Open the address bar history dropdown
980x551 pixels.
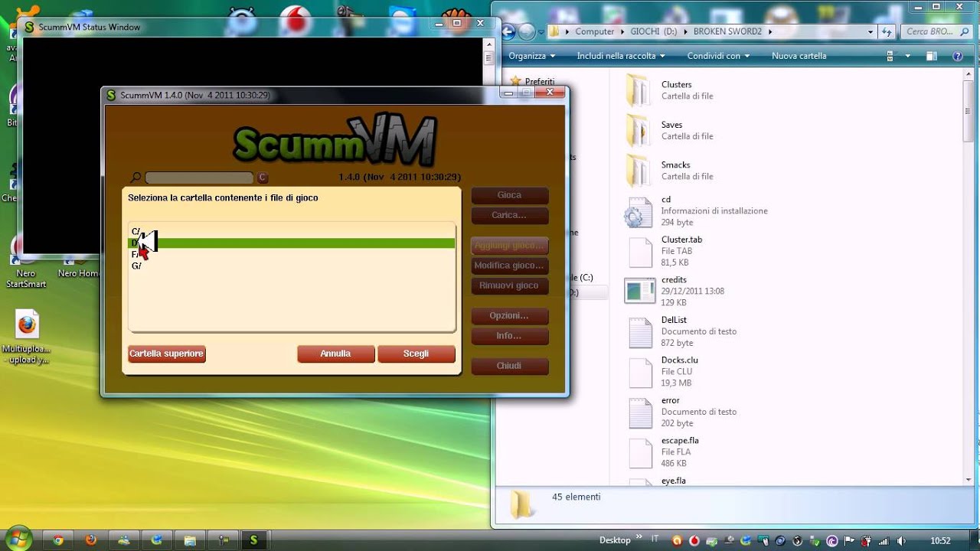[871, 31]
